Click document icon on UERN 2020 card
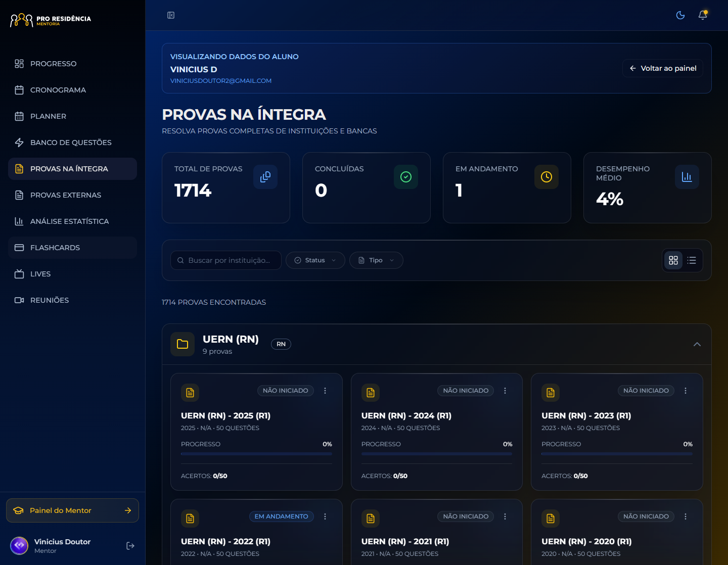This screenshot has height=565, width=728. 551,519
